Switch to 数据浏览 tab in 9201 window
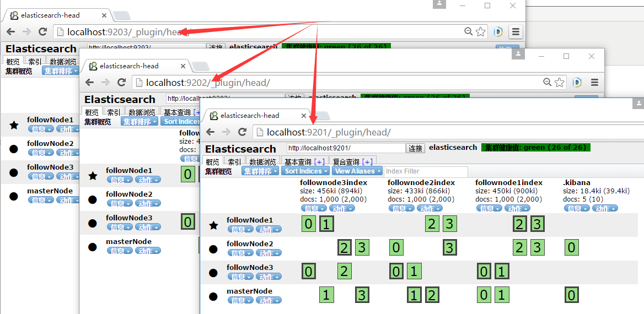644x314 pixels. 263,162
